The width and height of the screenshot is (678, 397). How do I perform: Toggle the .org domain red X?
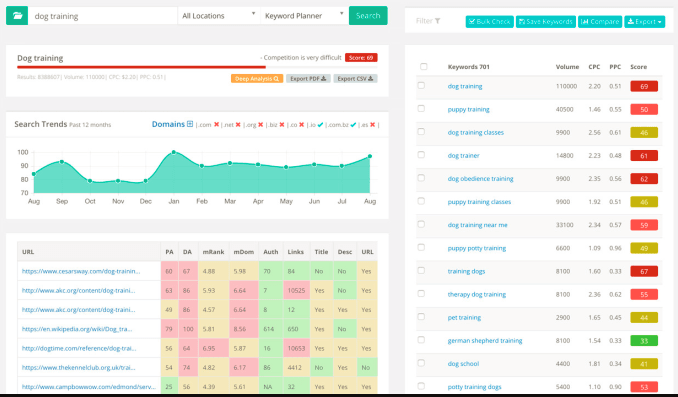(x=261, y=125)
